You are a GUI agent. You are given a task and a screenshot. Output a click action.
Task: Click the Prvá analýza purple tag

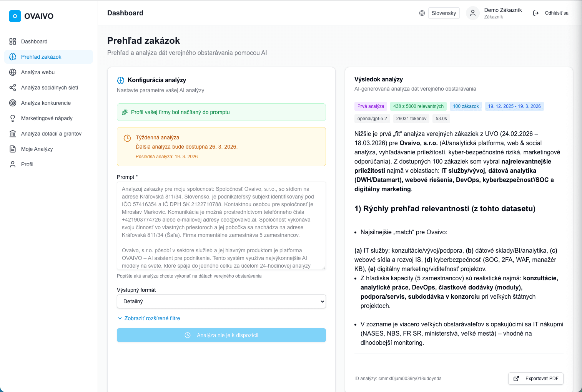pos(371,106)
